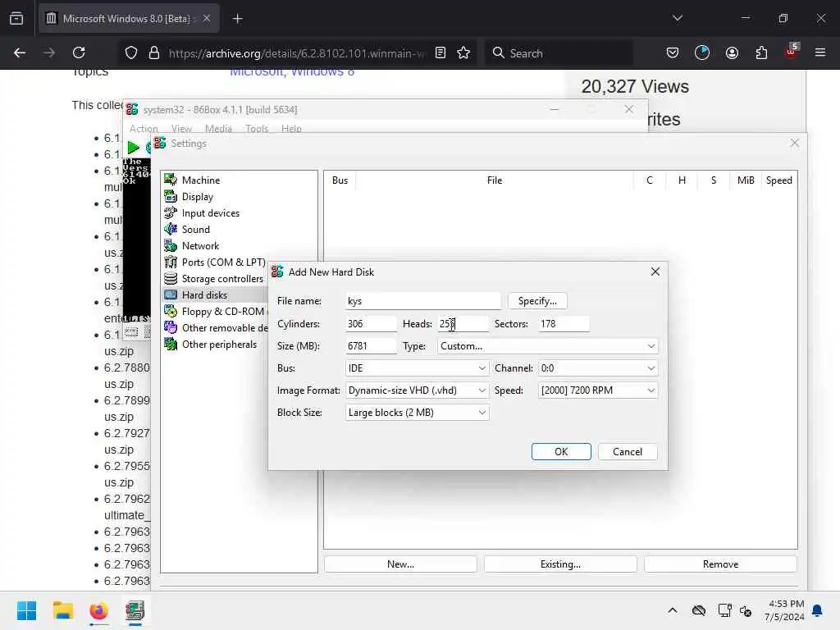This screenshot has height=630, width=840.
Task: Click into the Cylinders field
Action: [371, 323]
